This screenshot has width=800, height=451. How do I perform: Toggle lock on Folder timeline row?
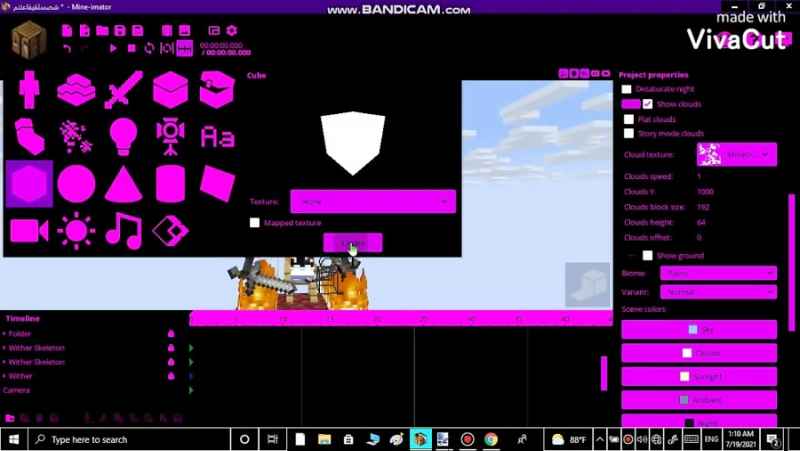pyautogui.click(x=171, y=334)
